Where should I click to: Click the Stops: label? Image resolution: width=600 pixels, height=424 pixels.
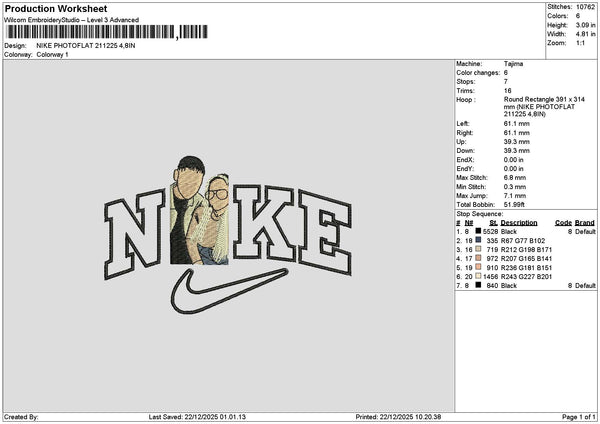[x=466, y=82]
